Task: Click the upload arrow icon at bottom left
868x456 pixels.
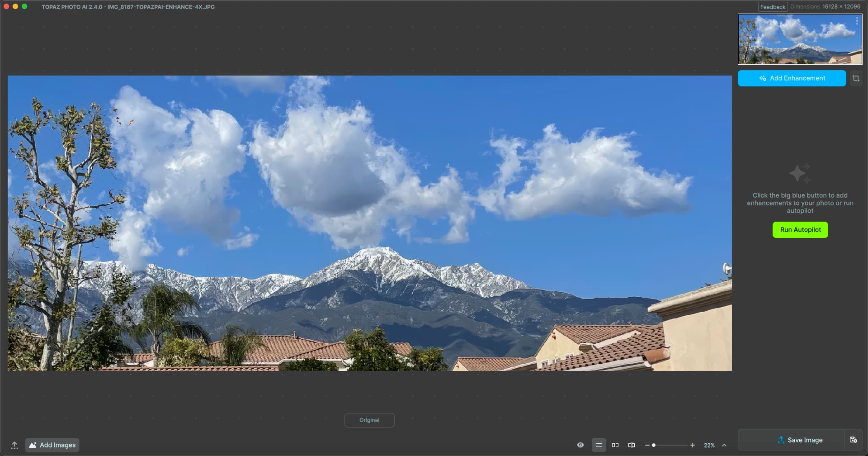Action: pyautogui.click(x=14, y=445)
